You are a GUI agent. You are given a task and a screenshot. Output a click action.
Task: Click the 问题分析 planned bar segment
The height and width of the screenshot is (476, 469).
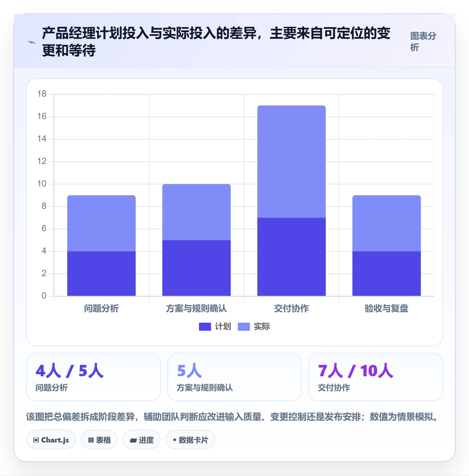102,273
